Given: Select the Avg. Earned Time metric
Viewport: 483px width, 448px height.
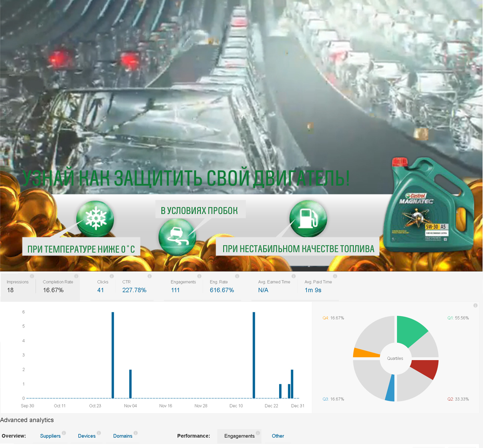Looking at the screenshot, I should click(274, 287).
